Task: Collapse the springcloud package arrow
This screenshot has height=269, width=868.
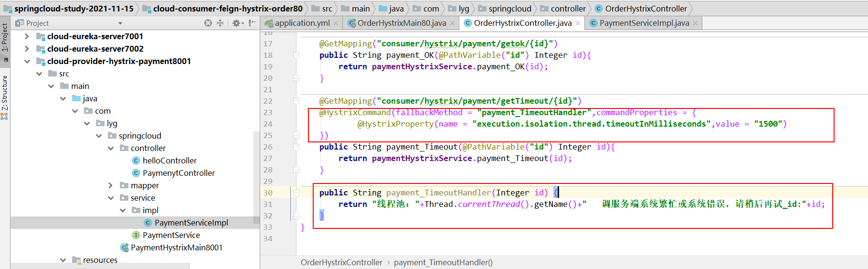Action: [99, 136]
